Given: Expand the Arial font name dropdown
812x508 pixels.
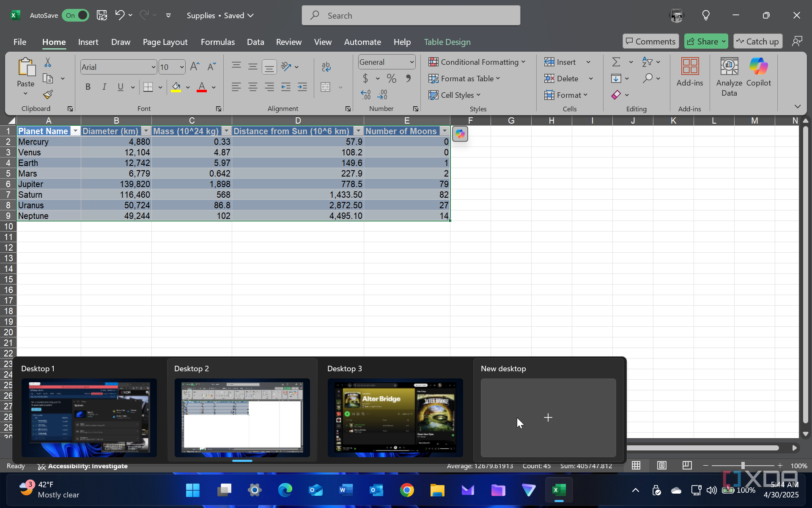Looking at the screenshot, I should [153, 67].
